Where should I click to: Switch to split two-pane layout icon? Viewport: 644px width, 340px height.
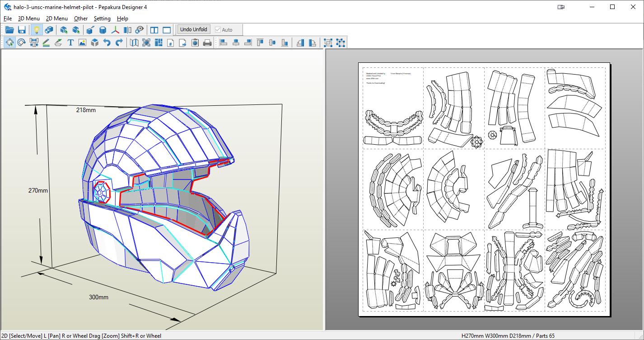[154, 30]
